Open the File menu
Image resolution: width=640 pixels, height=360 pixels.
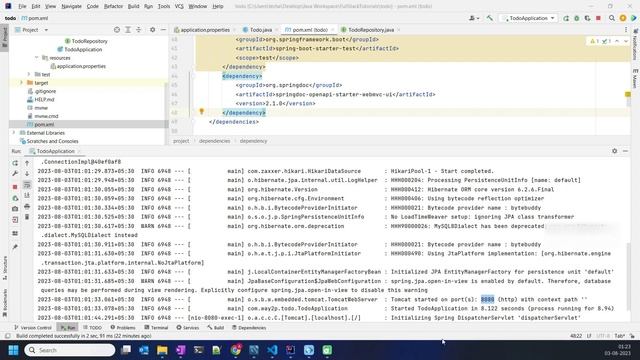pyautogui.click(x=22, y=6)
